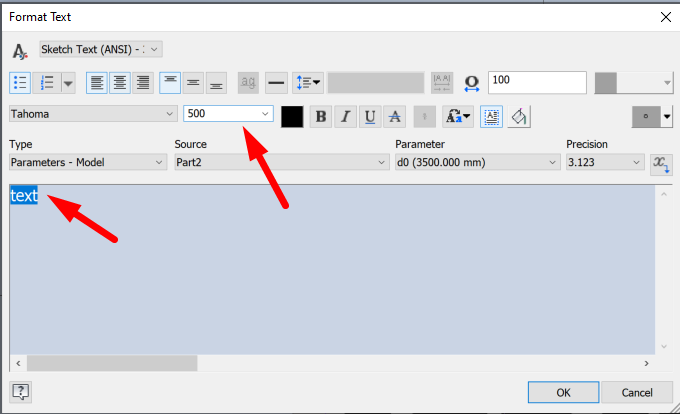
Task: Open the Parameter dropdown d0 (3500.000 mm)
Action: click(477, 163)
